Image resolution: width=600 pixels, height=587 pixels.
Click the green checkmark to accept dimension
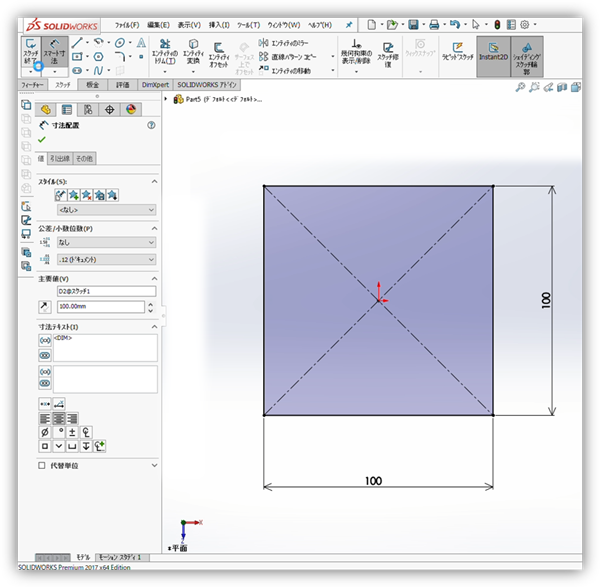click(x=42, y=140)
